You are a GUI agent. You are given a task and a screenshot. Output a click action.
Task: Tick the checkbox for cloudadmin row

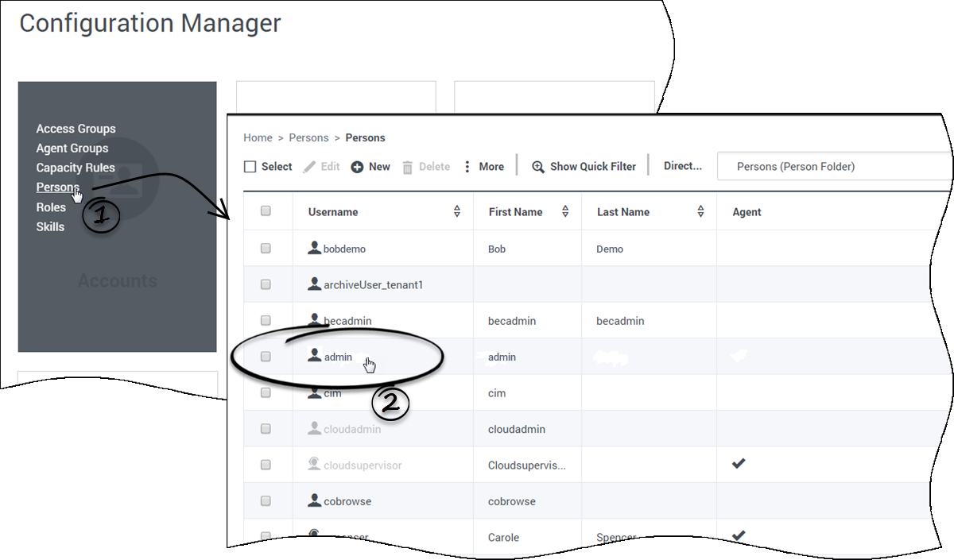pos(266,429)
